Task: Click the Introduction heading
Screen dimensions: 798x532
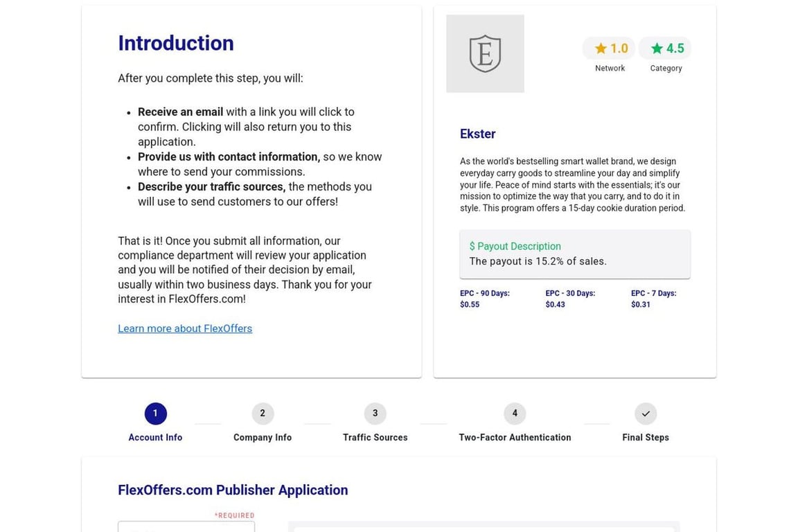Action: click(175, 43)
